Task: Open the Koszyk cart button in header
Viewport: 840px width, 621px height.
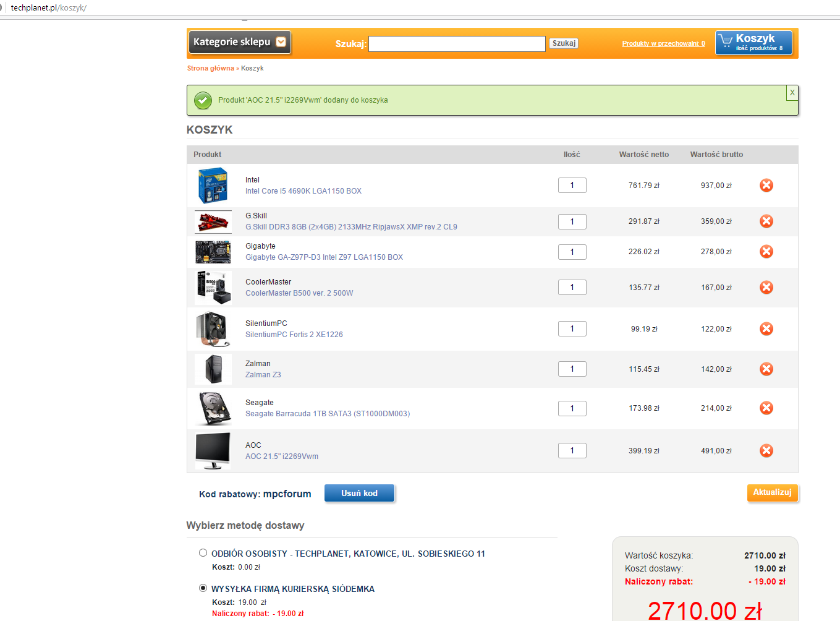Action: [753, 43]
